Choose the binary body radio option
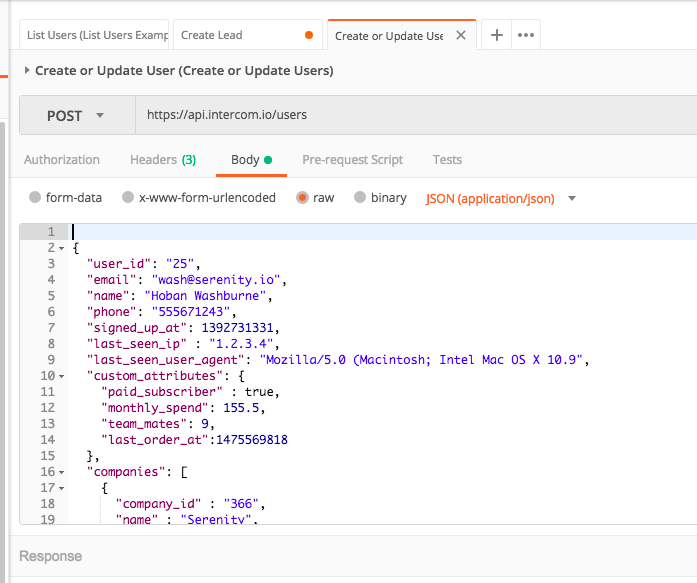 pos(360,198)
